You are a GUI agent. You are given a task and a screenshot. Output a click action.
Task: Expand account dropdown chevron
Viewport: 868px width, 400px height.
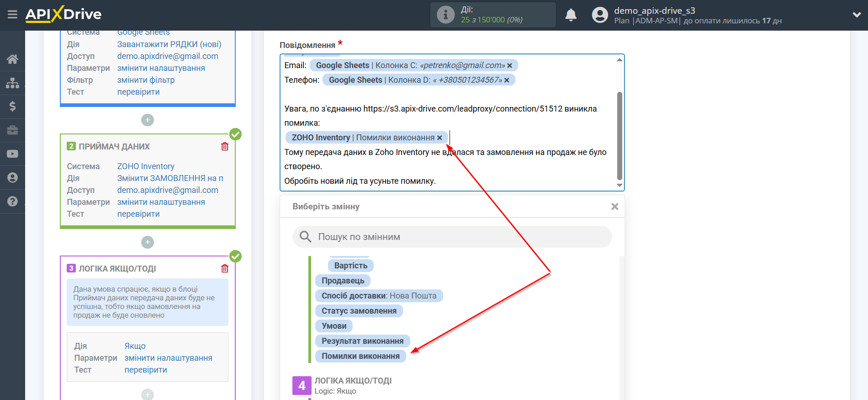coord(857,15)
